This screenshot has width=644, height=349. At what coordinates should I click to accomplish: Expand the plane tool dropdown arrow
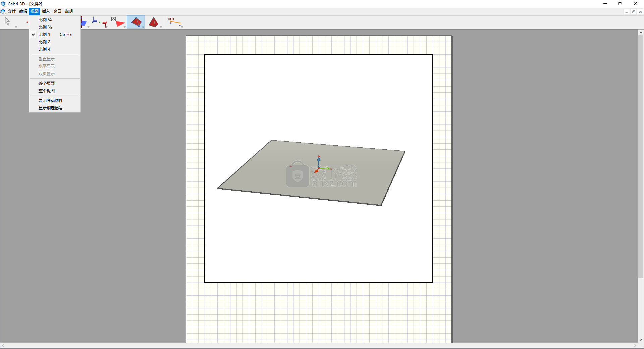pyautogui.click(x=89, y=27)
